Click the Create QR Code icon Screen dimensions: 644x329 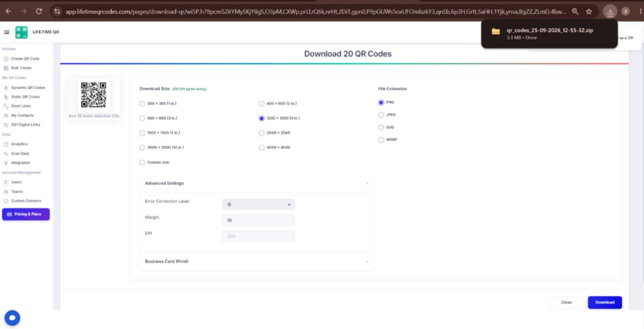tap(6, 59)
